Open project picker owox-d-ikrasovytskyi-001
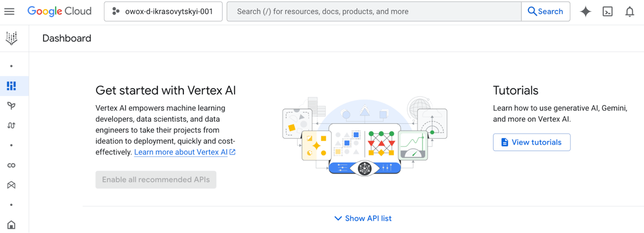This screenshot has height=233, width=644. pyautogui.click(x=163, y=12)
